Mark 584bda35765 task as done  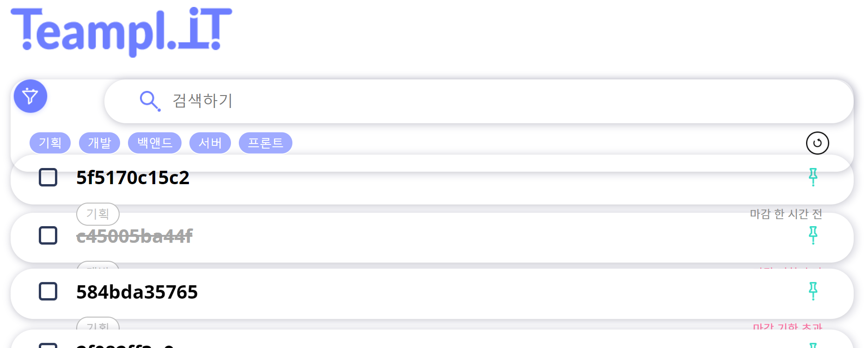pos(48,291)
